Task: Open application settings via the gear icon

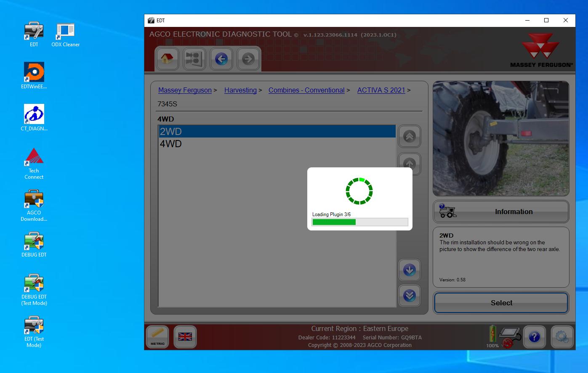Action: coord(561,336)
